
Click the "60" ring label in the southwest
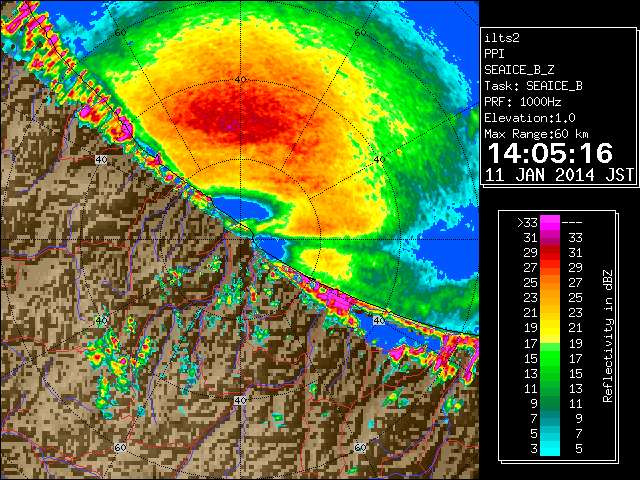pyautogui.click(x=120, y=447)
